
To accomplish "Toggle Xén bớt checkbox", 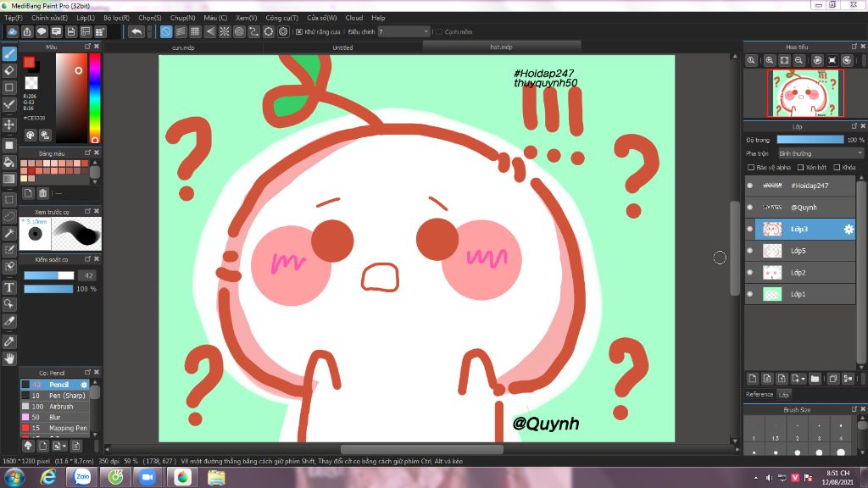I will [x=800, y=167].
